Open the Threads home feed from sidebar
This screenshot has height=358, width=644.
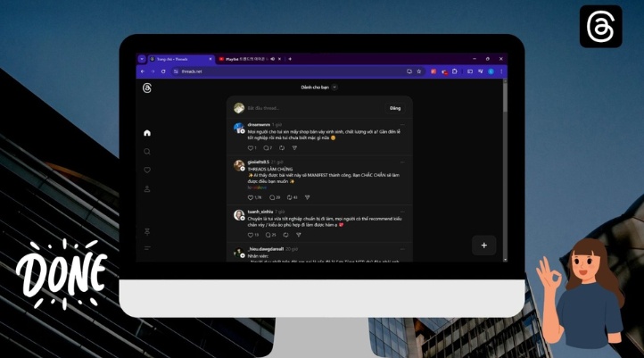147,133
